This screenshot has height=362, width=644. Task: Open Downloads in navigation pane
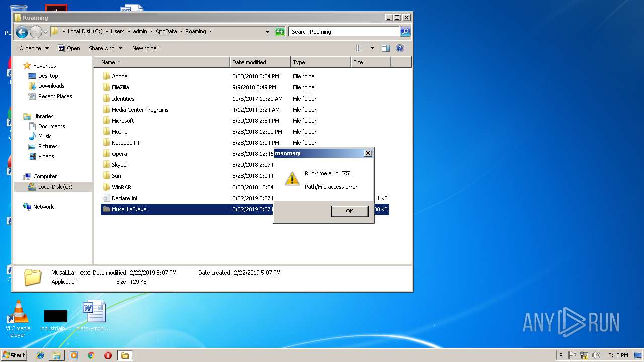pyautogui.click(x=51, y=86)
